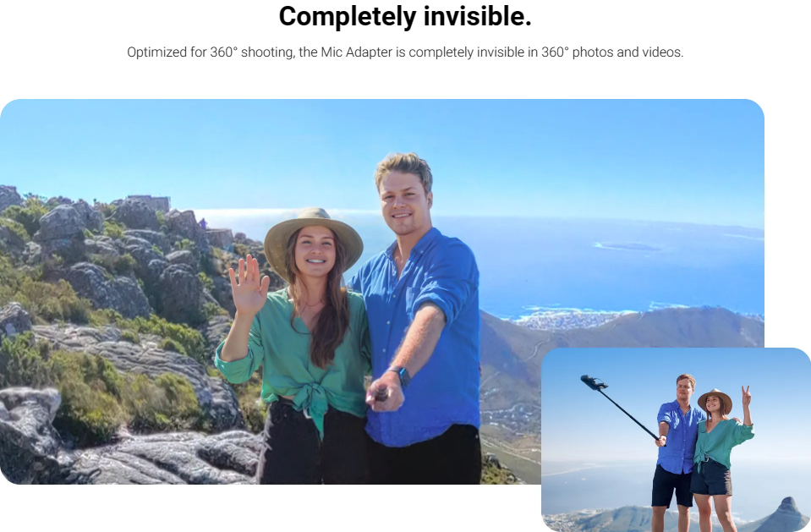Viewport: 811px width, 532px height.
Task: Click the pointed mountain peak in inset photo
Action: pyautogui.click(x=785, y=512)
